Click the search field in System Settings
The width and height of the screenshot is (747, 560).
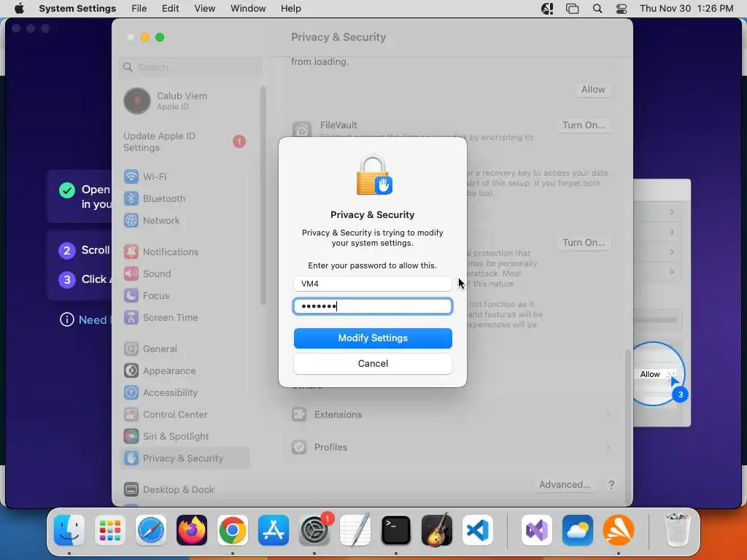190,67
